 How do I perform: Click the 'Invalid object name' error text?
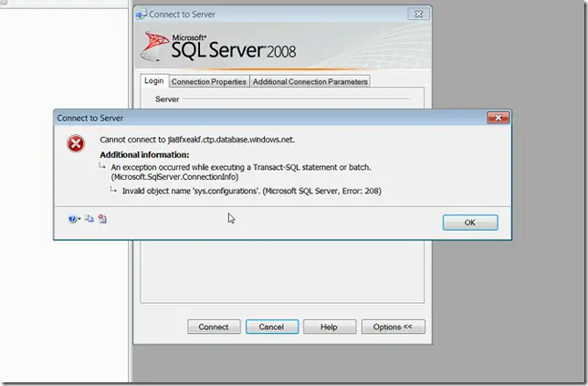coord(251,192)
